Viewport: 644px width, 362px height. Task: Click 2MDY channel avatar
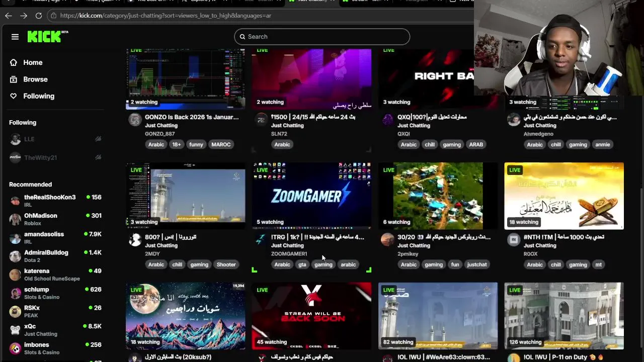tap(135, 239)
